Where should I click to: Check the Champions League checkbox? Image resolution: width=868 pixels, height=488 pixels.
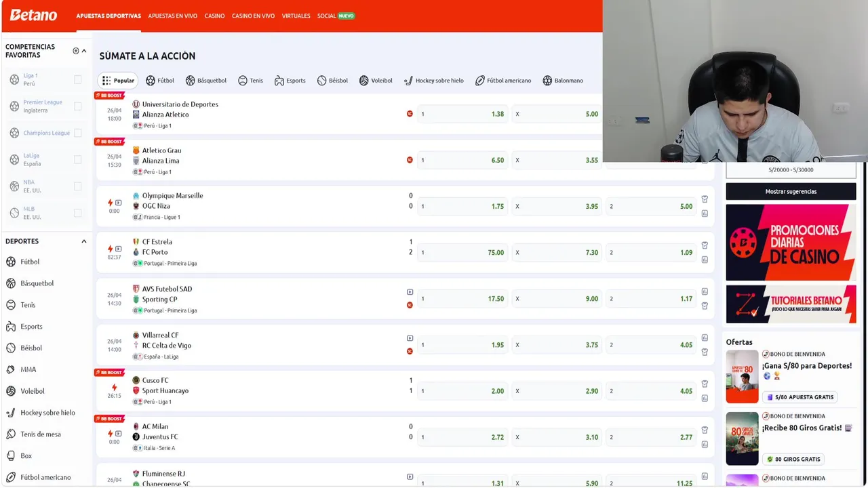(77, 133)
